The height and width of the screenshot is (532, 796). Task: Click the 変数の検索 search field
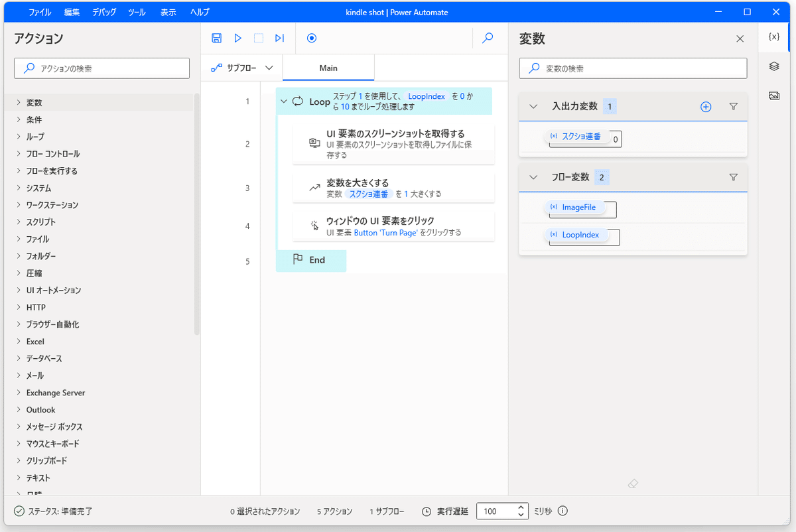click(x=633, y=68)
